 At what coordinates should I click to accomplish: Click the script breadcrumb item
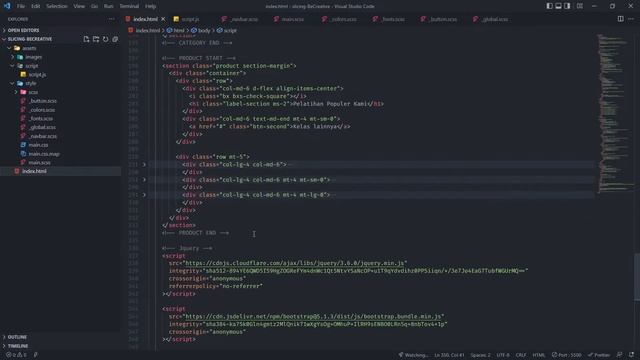click(230, 31)
